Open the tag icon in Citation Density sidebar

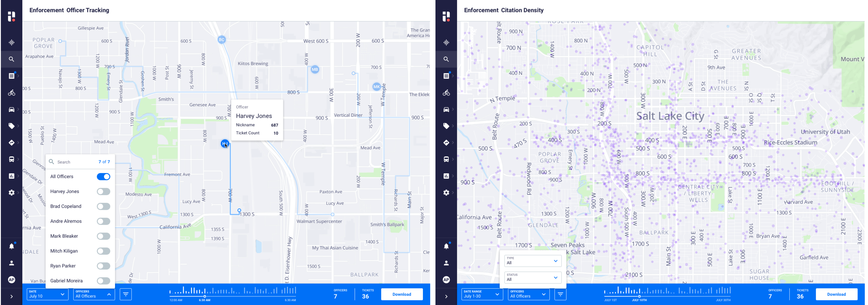coord(446,126)
